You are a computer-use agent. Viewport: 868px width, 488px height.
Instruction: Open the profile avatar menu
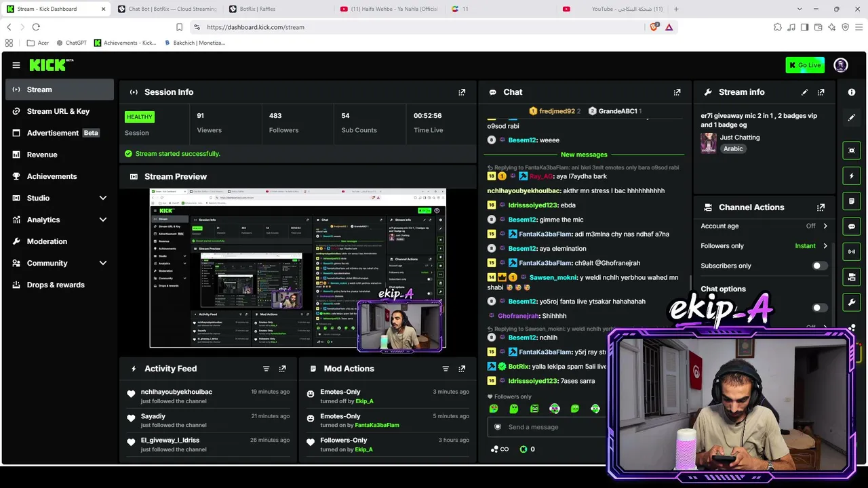click(x=841, y=65)
